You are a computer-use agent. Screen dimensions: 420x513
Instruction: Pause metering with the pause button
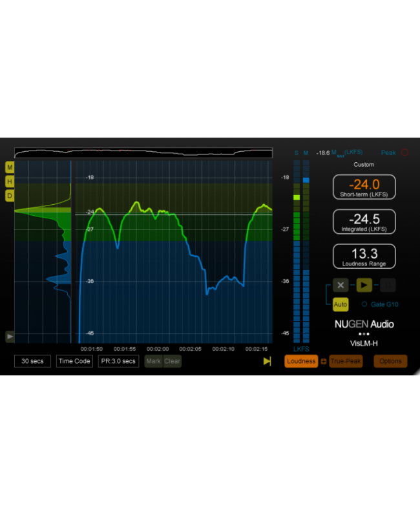[388, 285]
